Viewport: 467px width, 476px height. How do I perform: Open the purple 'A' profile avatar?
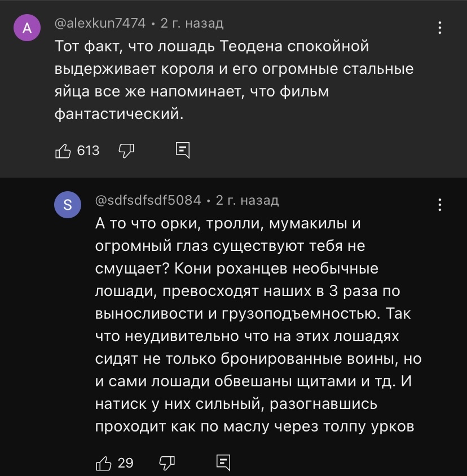click(27, 29)
